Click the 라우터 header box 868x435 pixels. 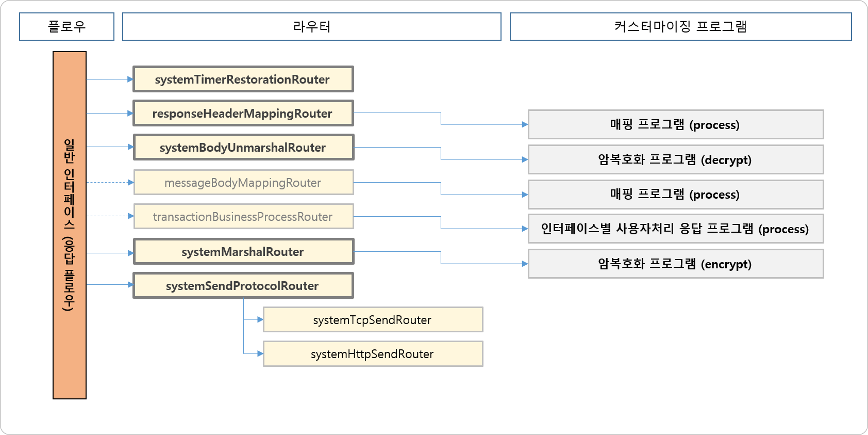coord(312,26)
